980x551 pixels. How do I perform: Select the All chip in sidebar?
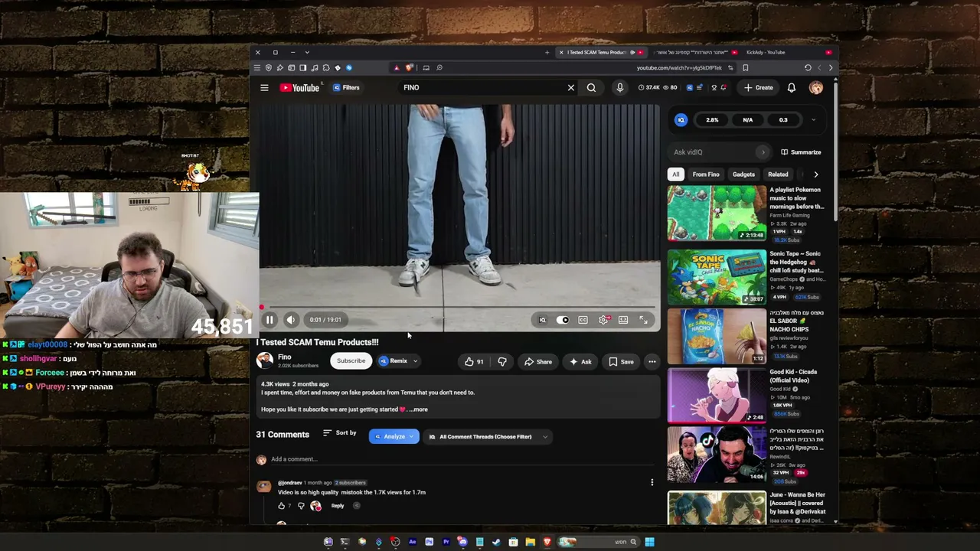675,174
